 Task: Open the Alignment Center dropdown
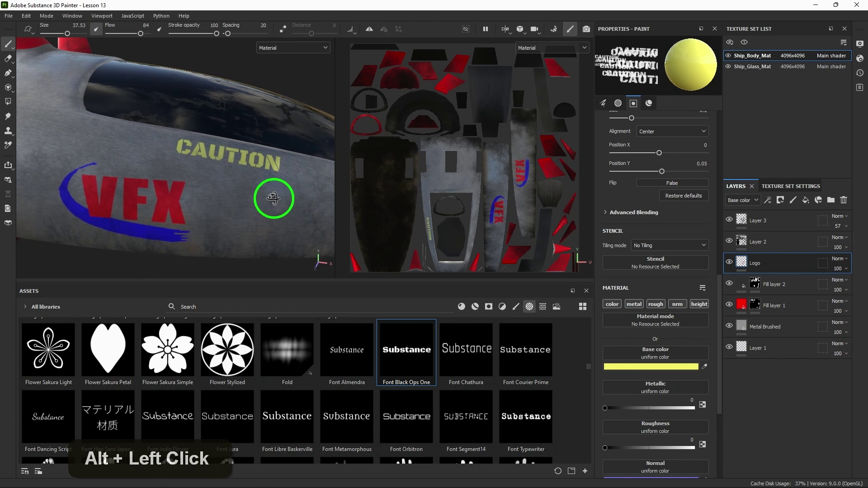[672, 131]
